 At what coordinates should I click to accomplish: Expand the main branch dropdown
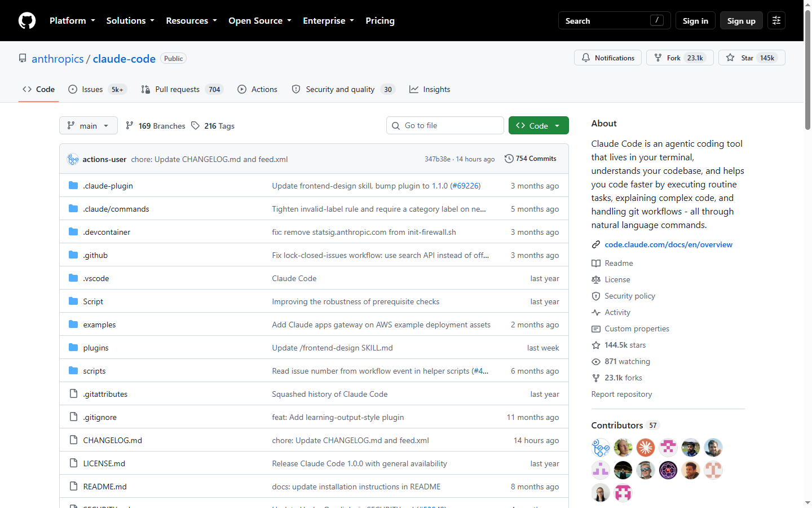89,125
